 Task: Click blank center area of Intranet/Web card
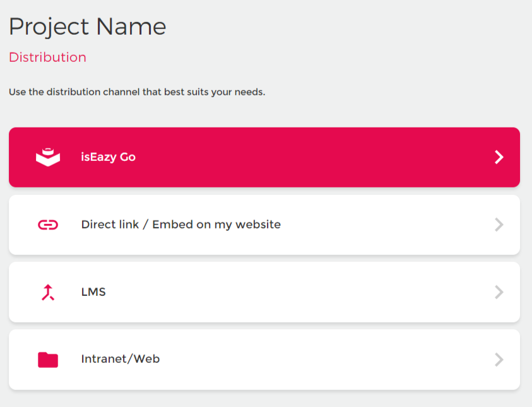click(x=316, y=360)
